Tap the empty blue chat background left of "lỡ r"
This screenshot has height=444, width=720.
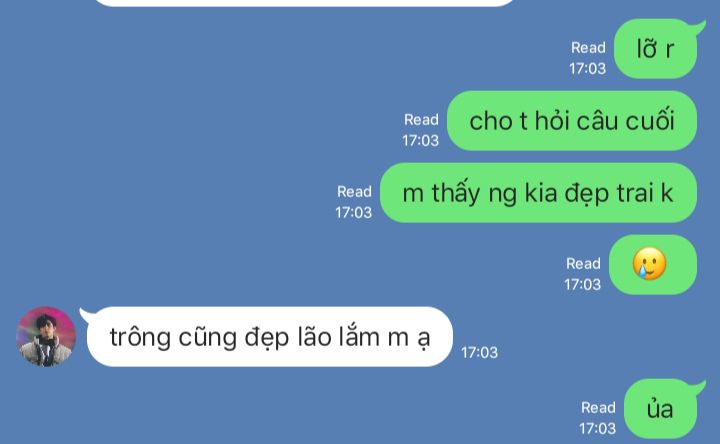pyautogui.click(x=276, y=49)
